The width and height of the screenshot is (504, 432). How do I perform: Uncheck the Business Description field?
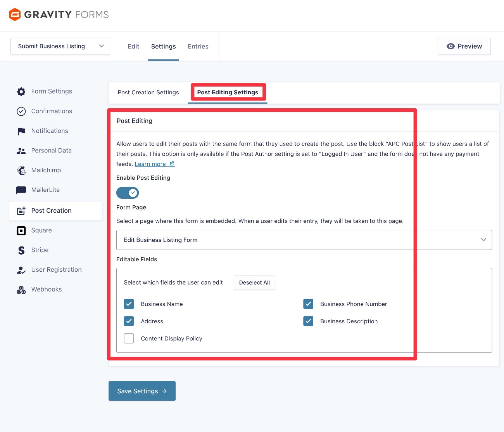(x=308, y=321)
